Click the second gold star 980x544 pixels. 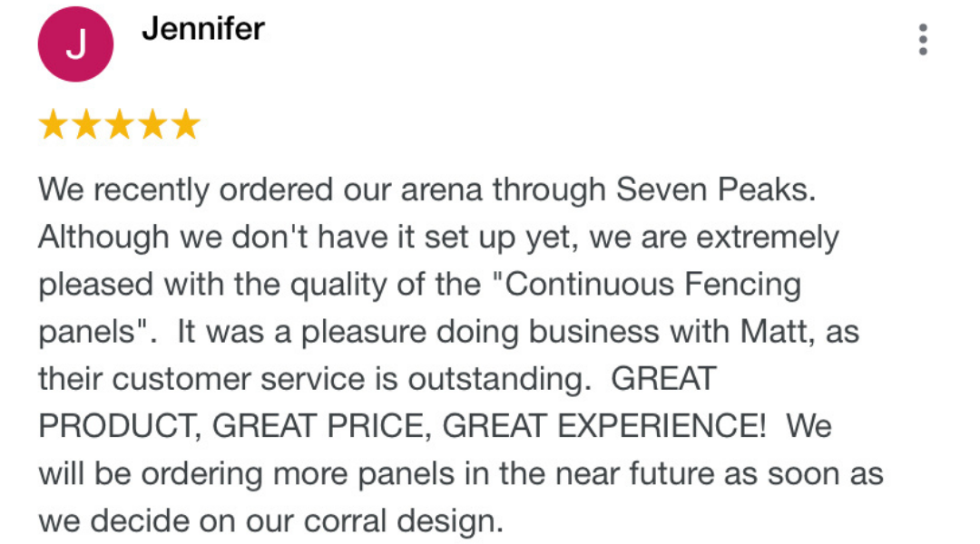[86, 124]
